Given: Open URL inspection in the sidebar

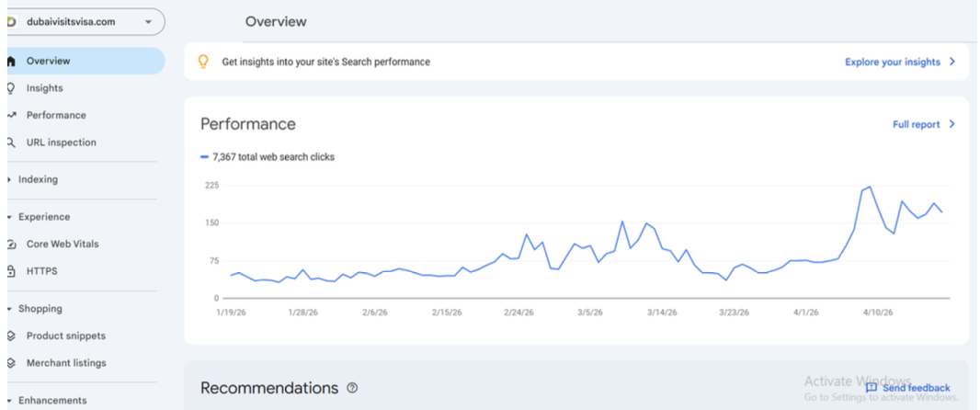Looking at the screenshot, I should 62,142.
